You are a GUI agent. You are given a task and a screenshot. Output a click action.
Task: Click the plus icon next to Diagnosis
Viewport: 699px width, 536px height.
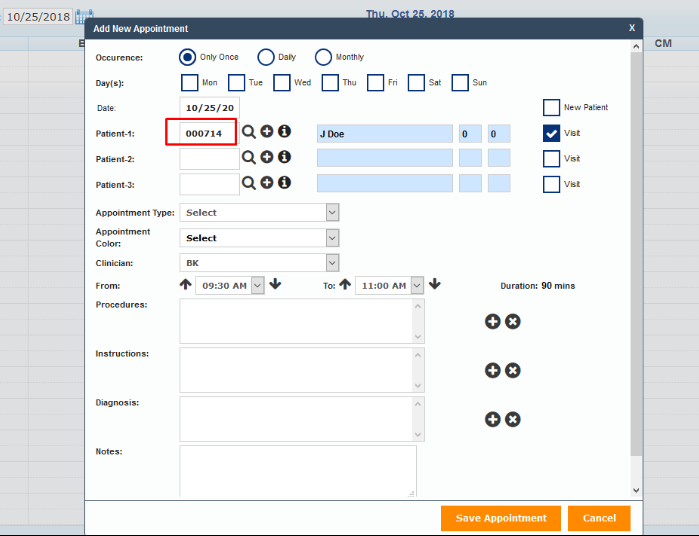pyautogui.click(x=492, y=419)
